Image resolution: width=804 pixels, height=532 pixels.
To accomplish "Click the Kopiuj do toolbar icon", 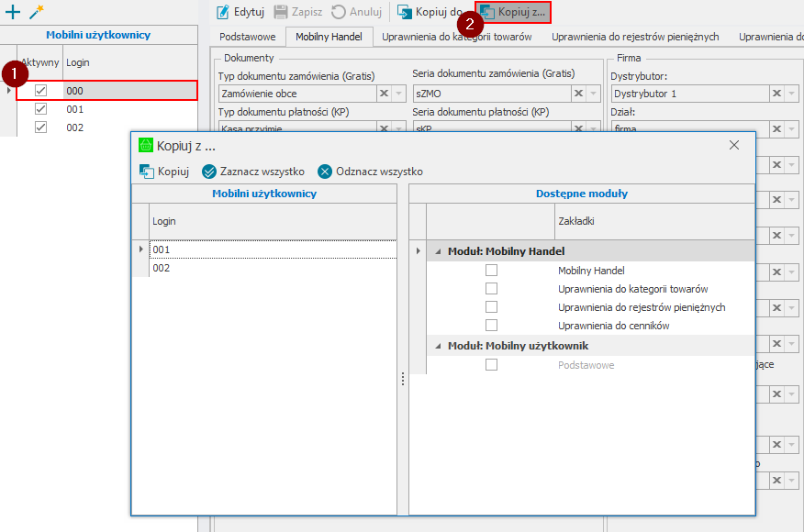I will (x=404, y=12).
